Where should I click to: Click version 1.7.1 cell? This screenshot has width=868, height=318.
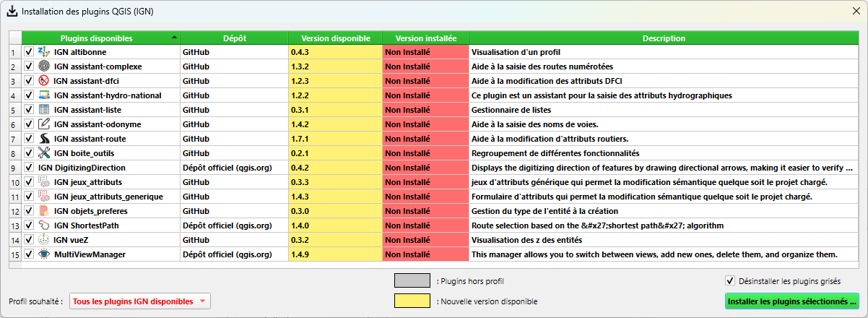pos(336,139)
